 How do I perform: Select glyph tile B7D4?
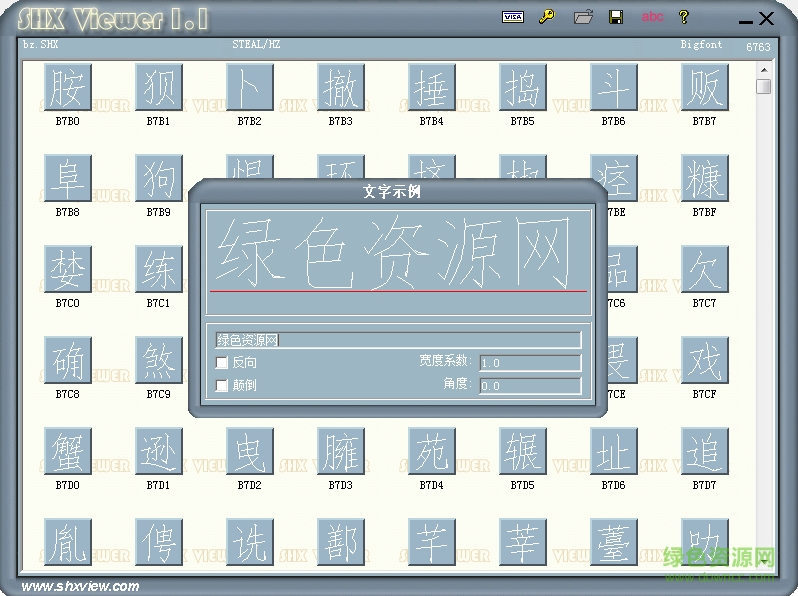(x=432, y=451)
